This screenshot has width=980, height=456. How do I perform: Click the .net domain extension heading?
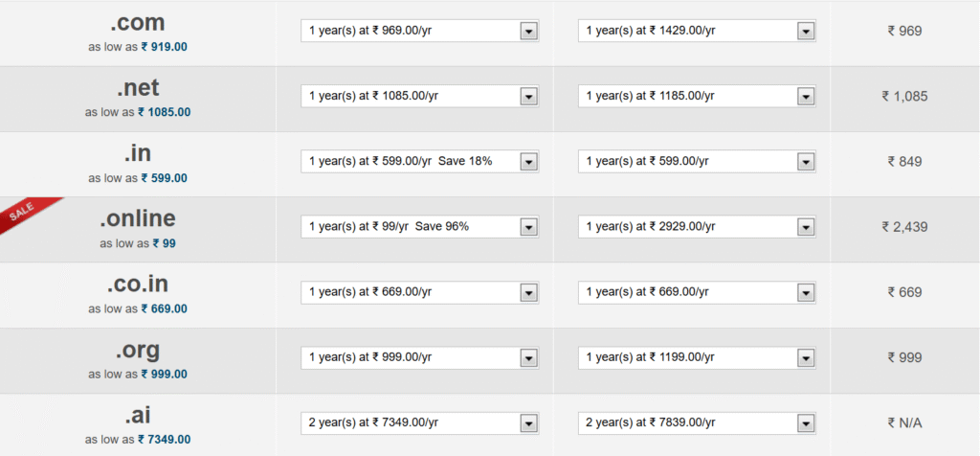pos(138,88)
